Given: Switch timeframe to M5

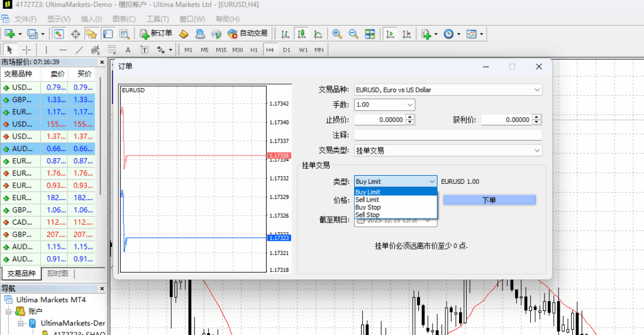Looking at the screenshot, I should (204, 50).
